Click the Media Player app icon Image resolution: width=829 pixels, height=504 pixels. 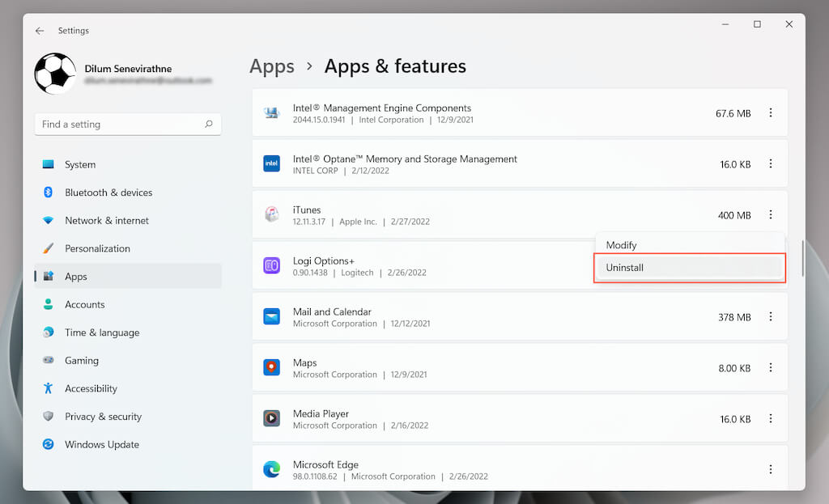pos(272,419)
